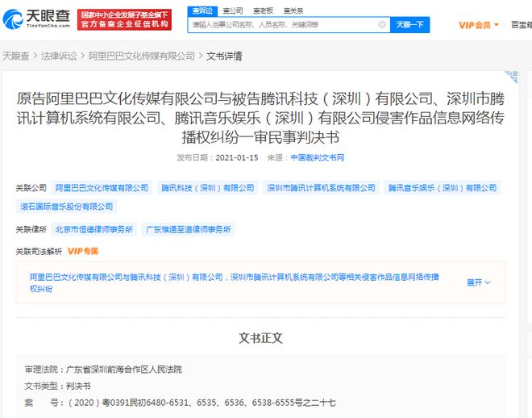Go to 法律诉讼 breadcrumb link

59,56
